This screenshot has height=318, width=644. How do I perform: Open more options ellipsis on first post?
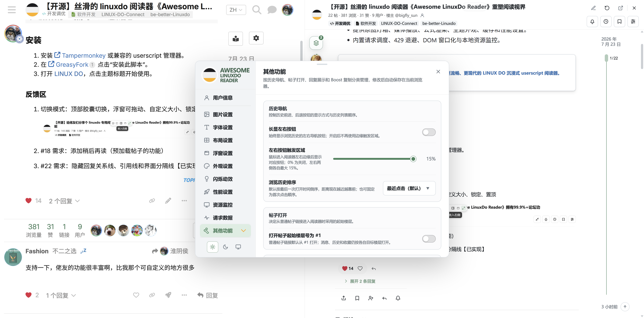184,201
